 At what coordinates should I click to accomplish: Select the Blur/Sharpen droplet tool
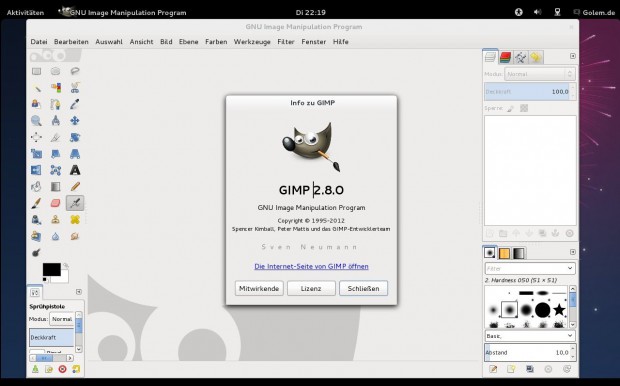point(55,236)
